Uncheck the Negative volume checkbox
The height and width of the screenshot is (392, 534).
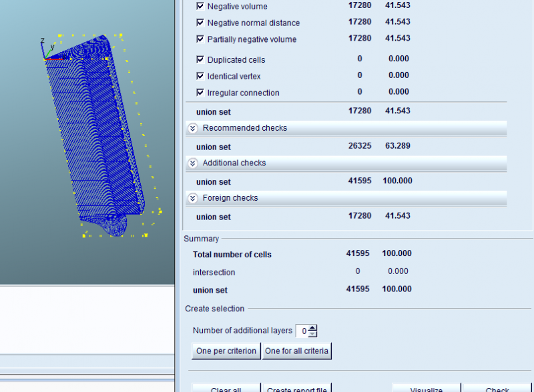pyautogui.click(x=200, y=6)
